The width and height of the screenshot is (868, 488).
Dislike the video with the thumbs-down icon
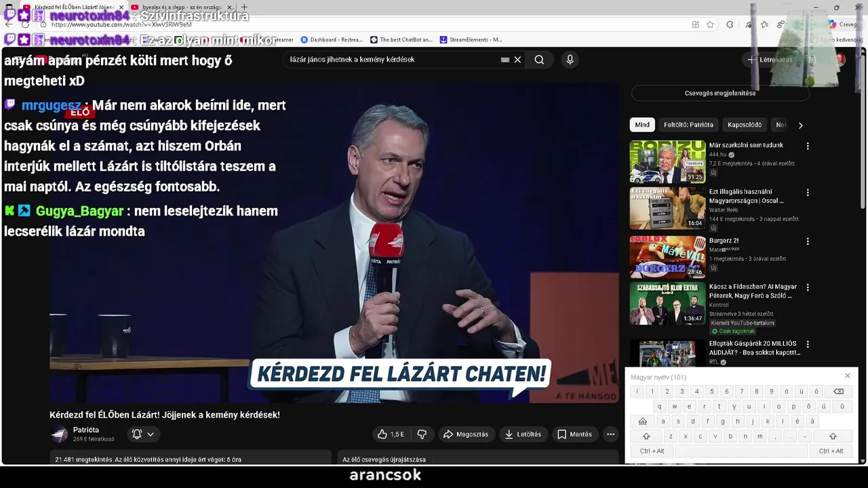[x=422, y=434]
